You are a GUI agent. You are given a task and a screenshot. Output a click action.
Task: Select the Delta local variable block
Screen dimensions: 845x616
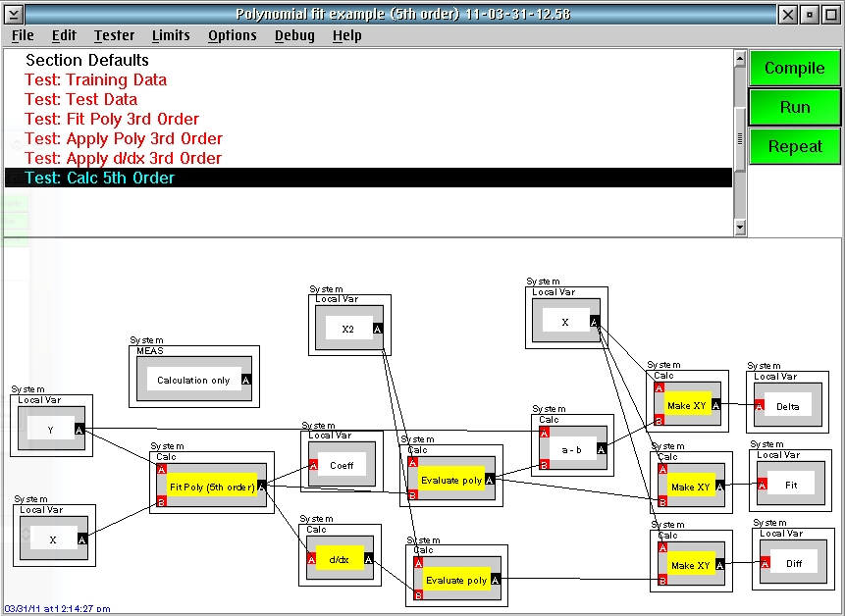click(x=788, y=406)
